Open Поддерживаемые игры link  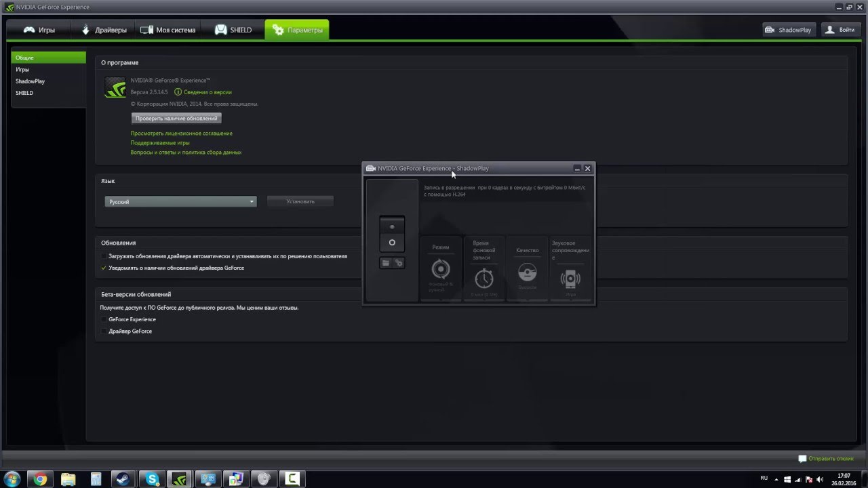coord(160,143)
